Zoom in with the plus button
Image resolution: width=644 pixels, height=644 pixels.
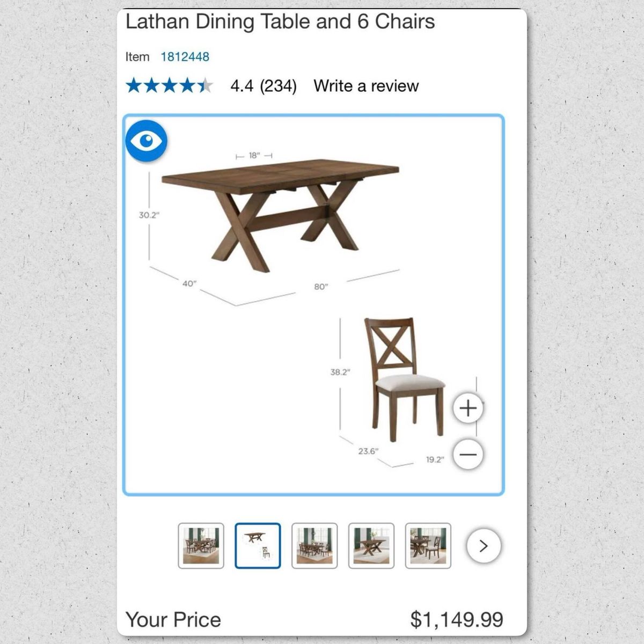click(469, 408)
